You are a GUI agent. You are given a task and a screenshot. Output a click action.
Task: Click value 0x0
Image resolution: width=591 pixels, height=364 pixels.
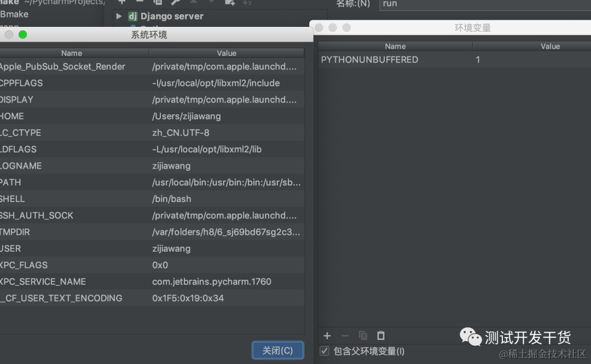tap(160, 265)
